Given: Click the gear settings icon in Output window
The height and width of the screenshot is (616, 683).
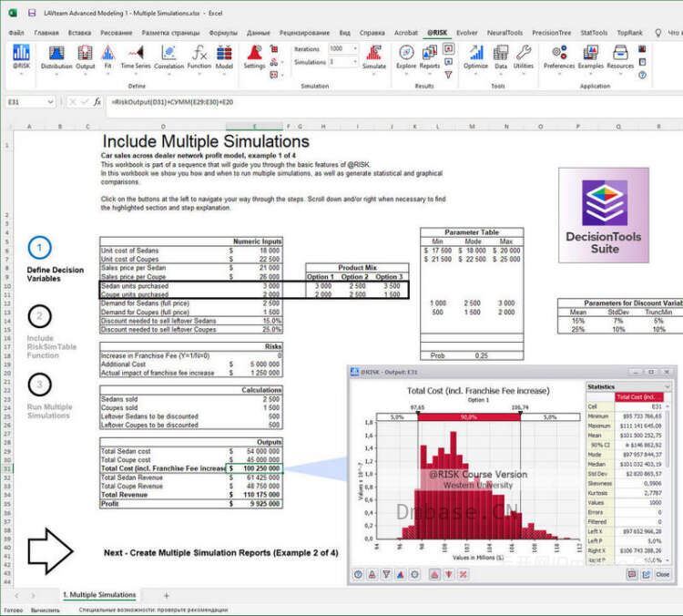Looking at the screenshot, I should pos(414,575).
